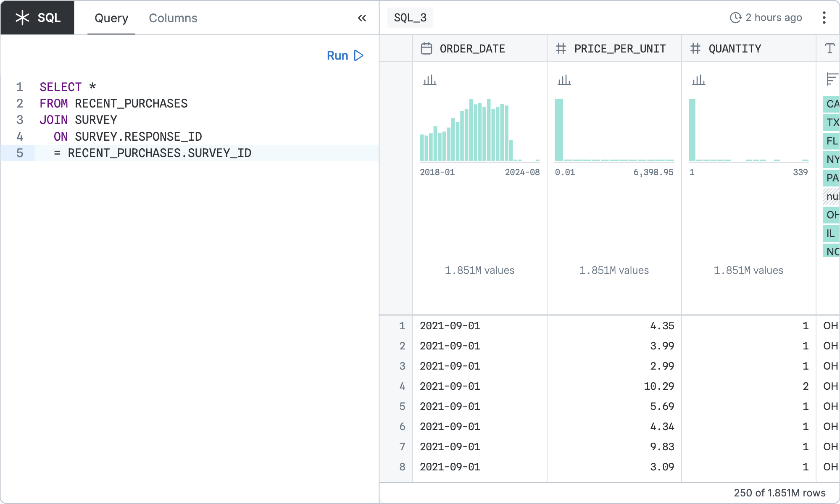Click the SQL cell type icon

[x=23, y=17]
